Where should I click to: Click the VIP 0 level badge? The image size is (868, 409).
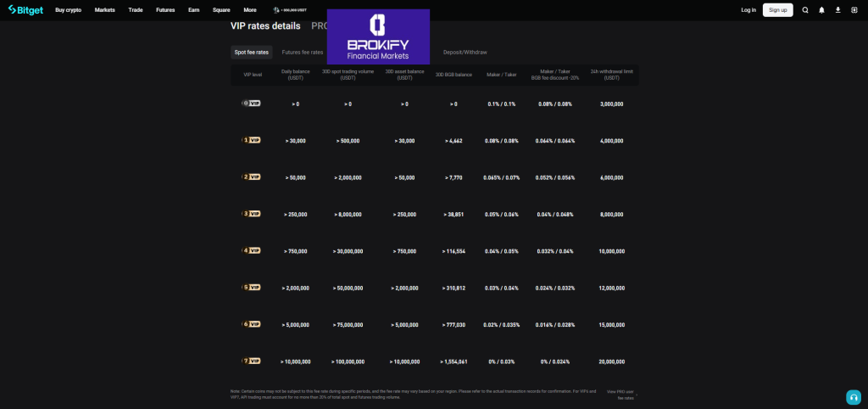tap(252, 104)
